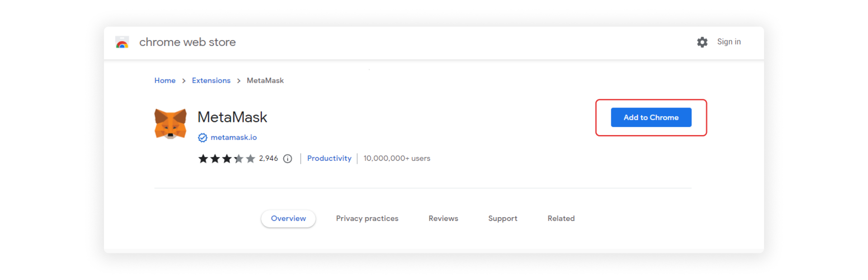Open the settings gear icon
This screenshot has height=280, width=868.
[702, 42]
